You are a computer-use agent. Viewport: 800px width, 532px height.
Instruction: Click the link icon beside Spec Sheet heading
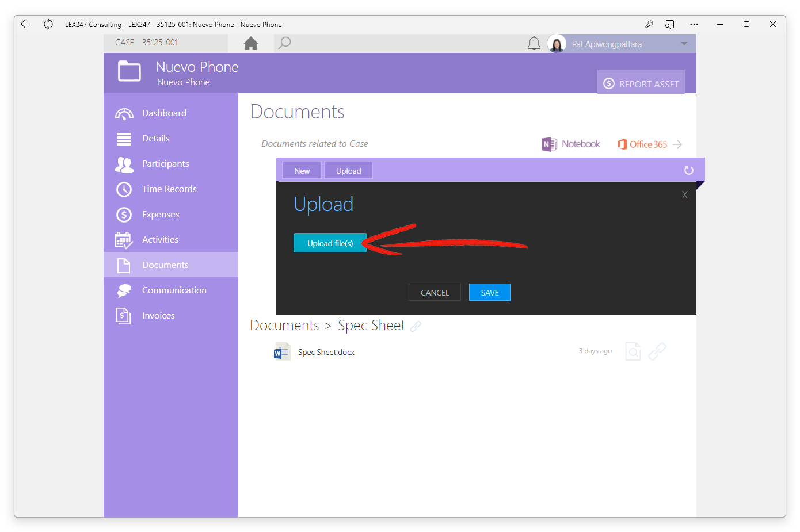(416, 326)
